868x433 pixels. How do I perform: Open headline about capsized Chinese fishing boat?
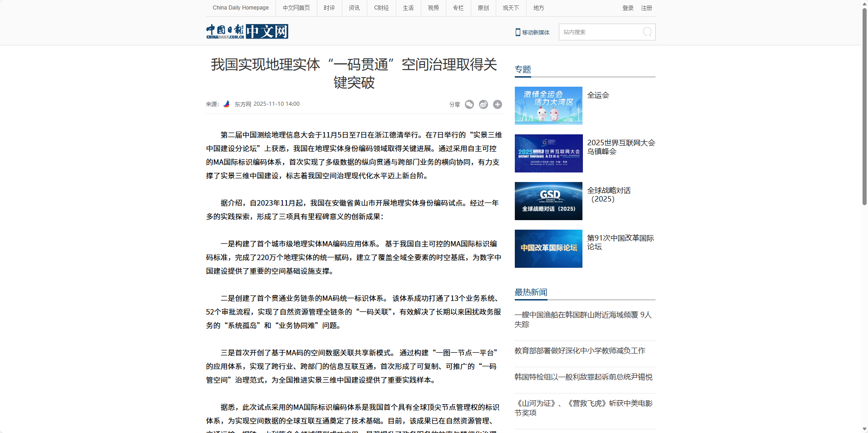[x=583, y=320]
